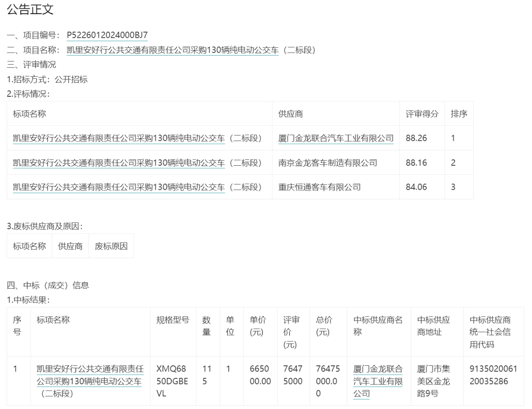Select score value 84.06

point(416,187)
